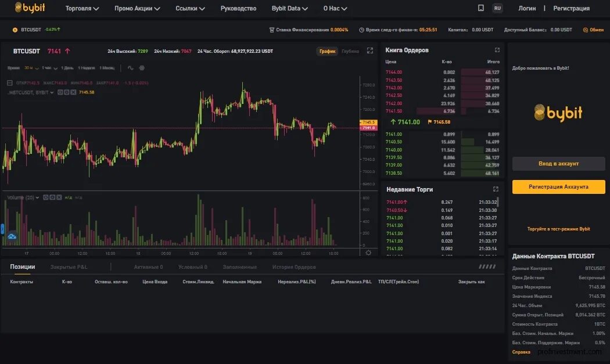Image resolution: width=610 pixels, height=364 pixels.
Task: Click the next funding time clock icon
Action: pyautogui.click(x=361, y=30)
